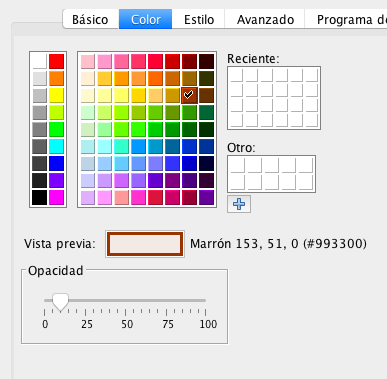This screenshot has width=387, height=379.
Task: Choose the orange swatch in left palette
Action: [x=56, y=78]
